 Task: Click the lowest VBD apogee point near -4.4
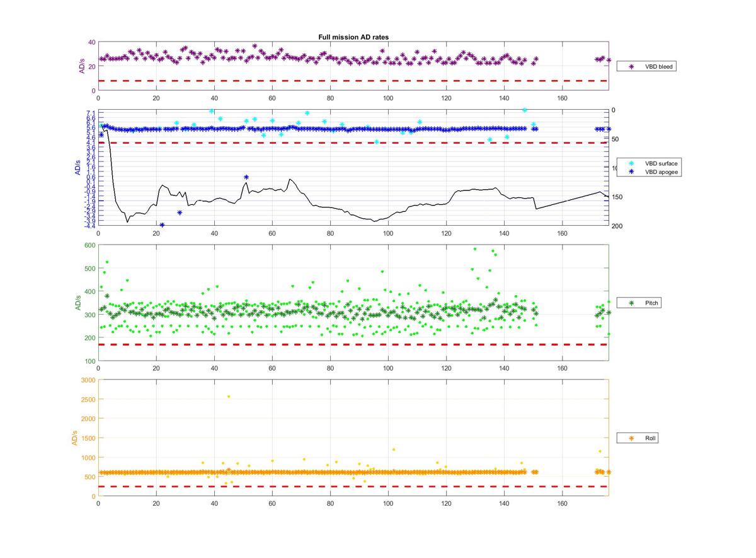(162, 225)
